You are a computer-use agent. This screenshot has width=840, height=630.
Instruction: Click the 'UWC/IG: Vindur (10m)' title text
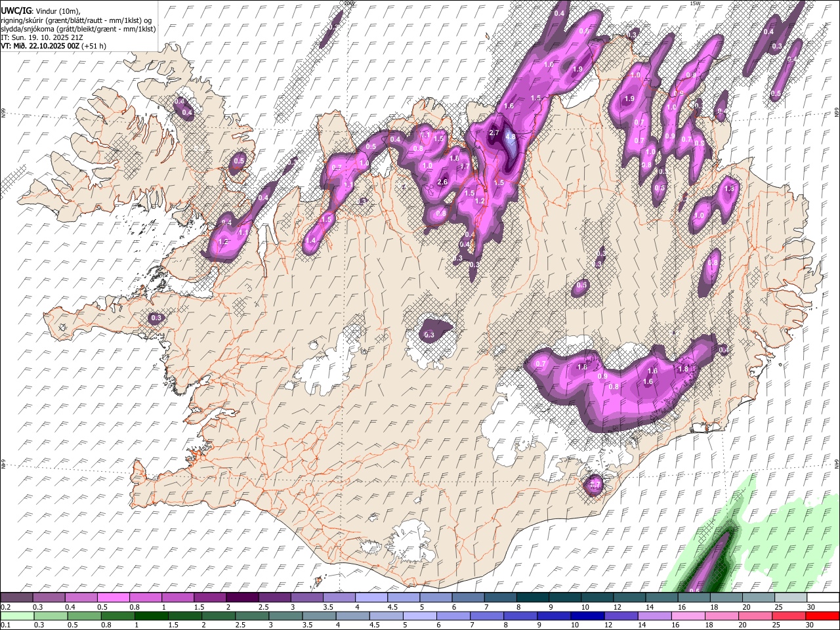41,10
